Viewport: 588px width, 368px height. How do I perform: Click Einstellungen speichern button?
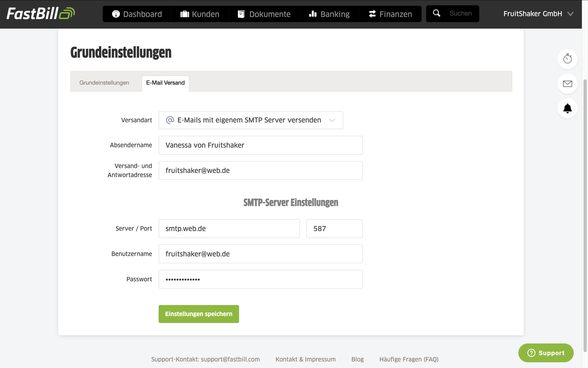[x=199, y=314]
